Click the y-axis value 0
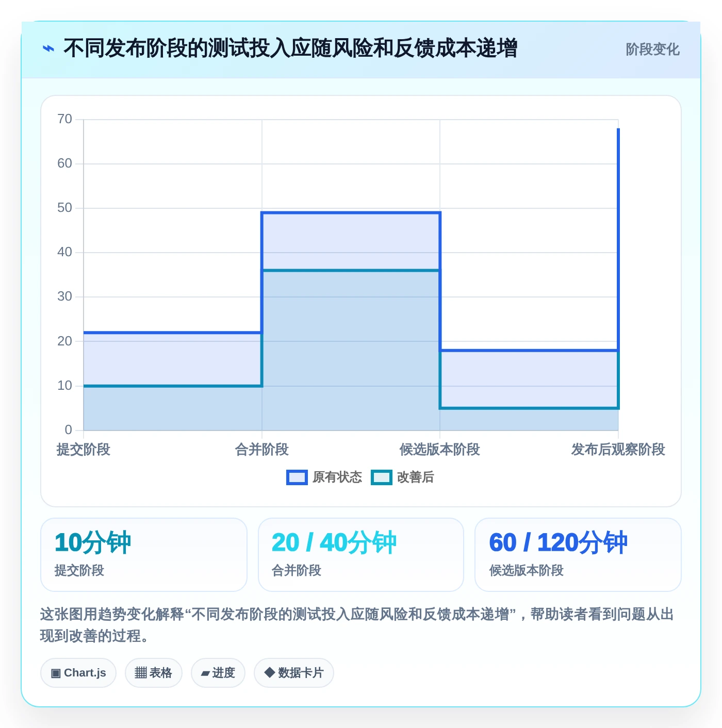 tap(69, 430)
